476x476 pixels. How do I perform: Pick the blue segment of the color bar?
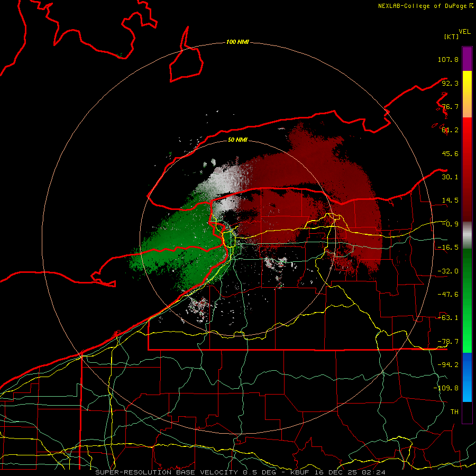coord(467,377)
